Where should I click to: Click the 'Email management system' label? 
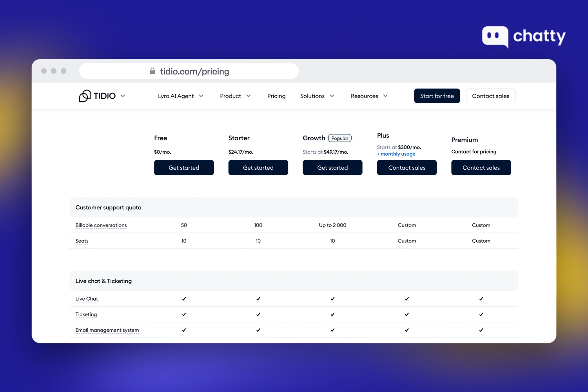107,330
